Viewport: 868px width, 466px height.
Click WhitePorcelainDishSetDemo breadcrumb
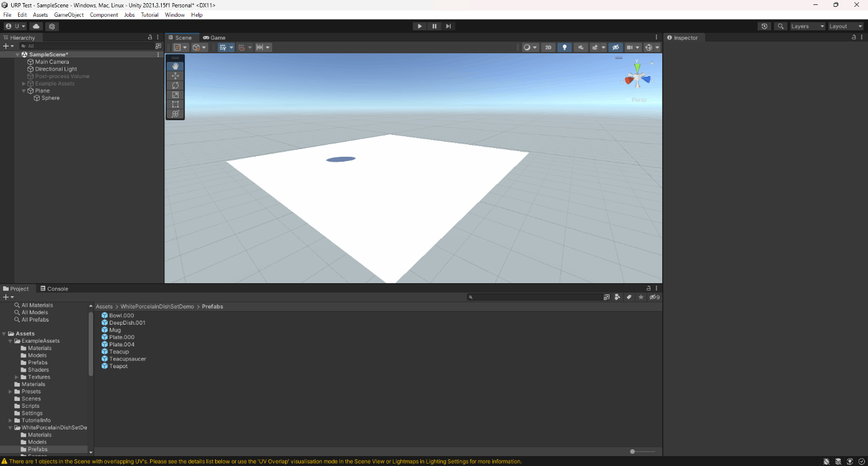pos(157,307)
